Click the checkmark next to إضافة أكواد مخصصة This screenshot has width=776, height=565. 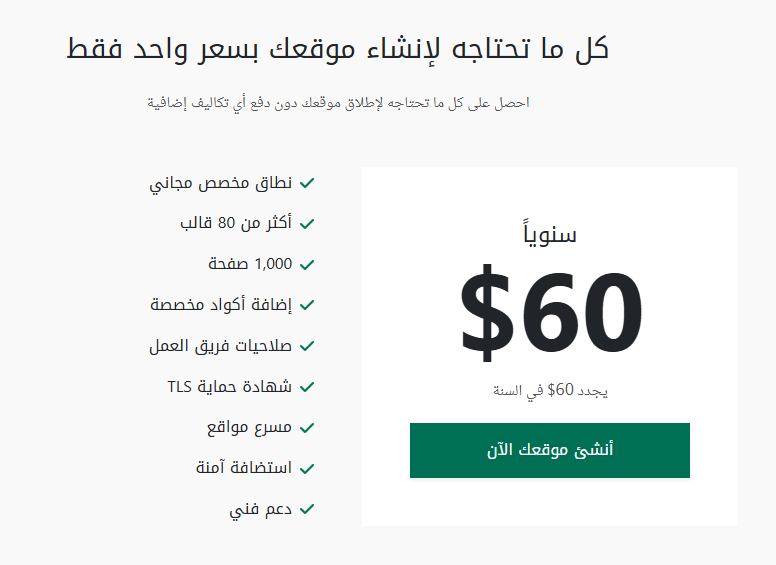click(x=307, y=305)
